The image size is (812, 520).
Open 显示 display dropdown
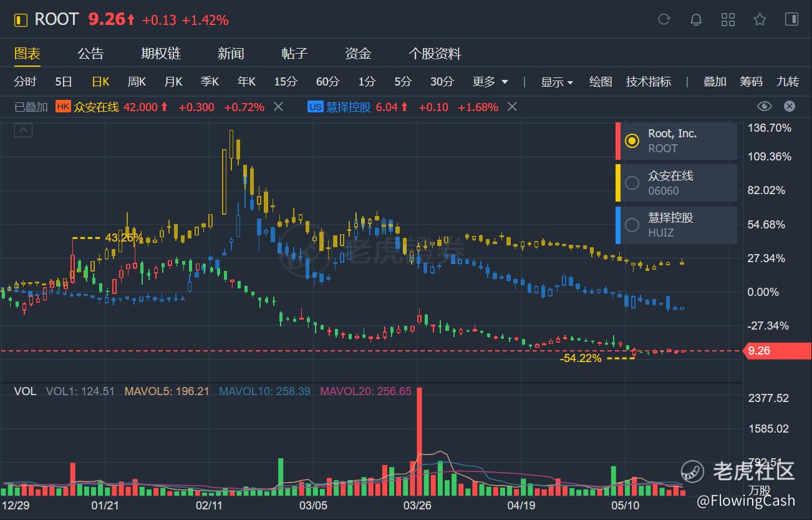coord(557,82)
